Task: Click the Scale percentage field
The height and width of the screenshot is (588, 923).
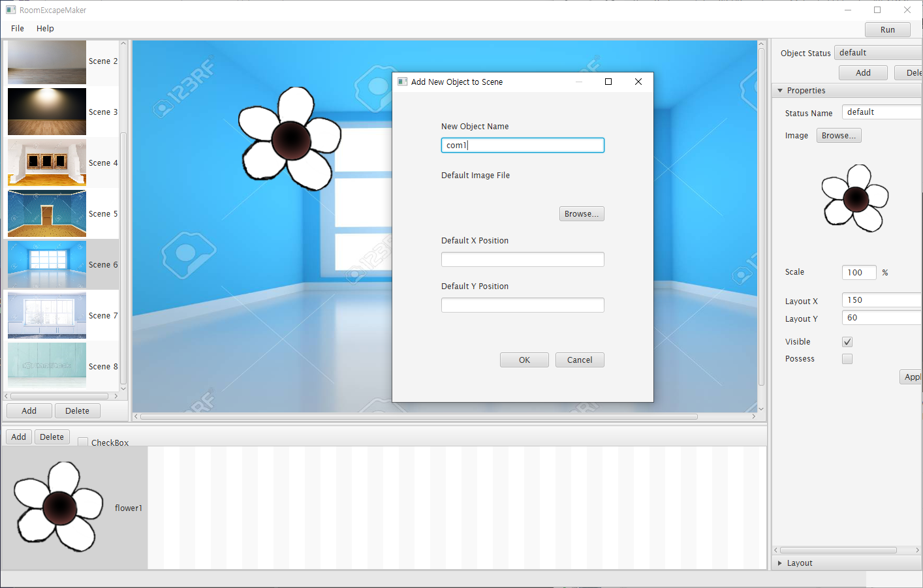Action: pos(859,273)
